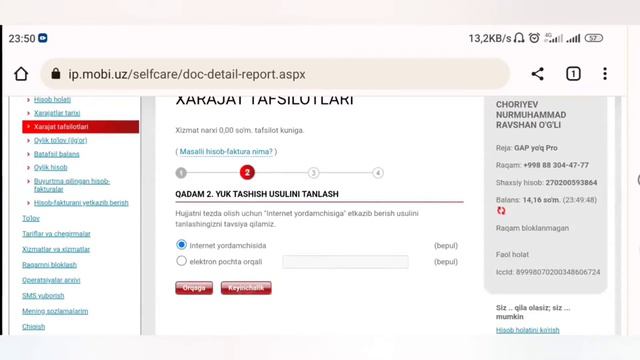Click step 3 circle
640x360 pixels.
point(313,173)
